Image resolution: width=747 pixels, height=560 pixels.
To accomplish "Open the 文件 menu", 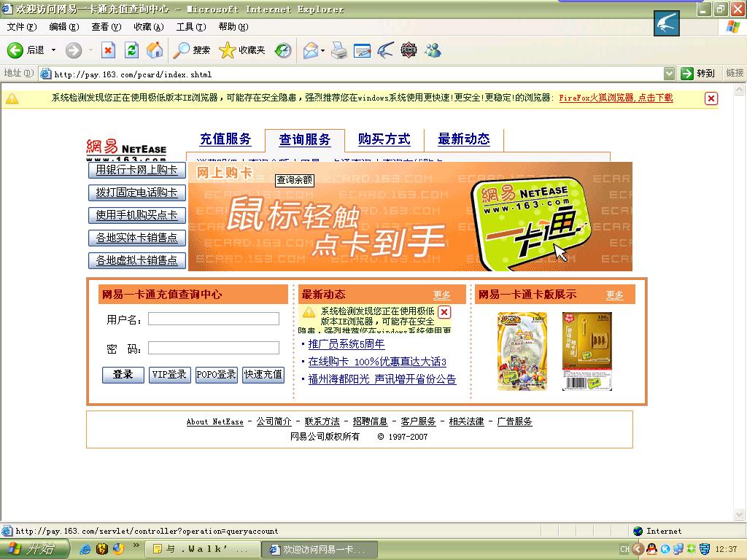I will [21, 27].
